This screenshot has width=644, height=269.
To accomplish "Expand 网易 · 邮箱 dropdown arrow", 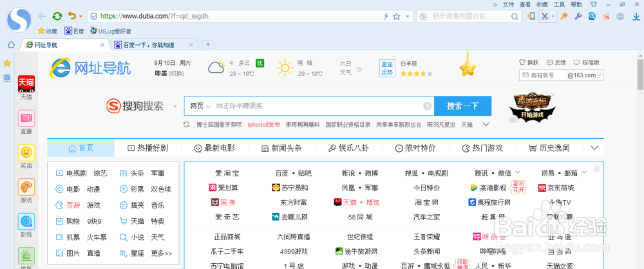I will tap(585, 172).
